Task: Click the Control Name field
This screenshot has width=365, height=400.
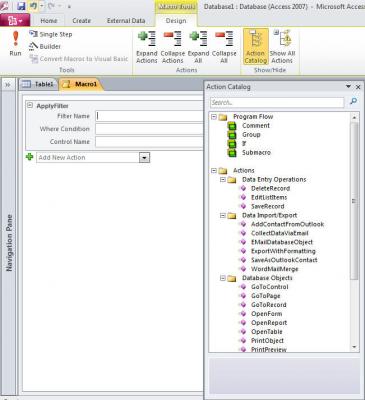Action: pyautogui.click(x=149, y=142)
